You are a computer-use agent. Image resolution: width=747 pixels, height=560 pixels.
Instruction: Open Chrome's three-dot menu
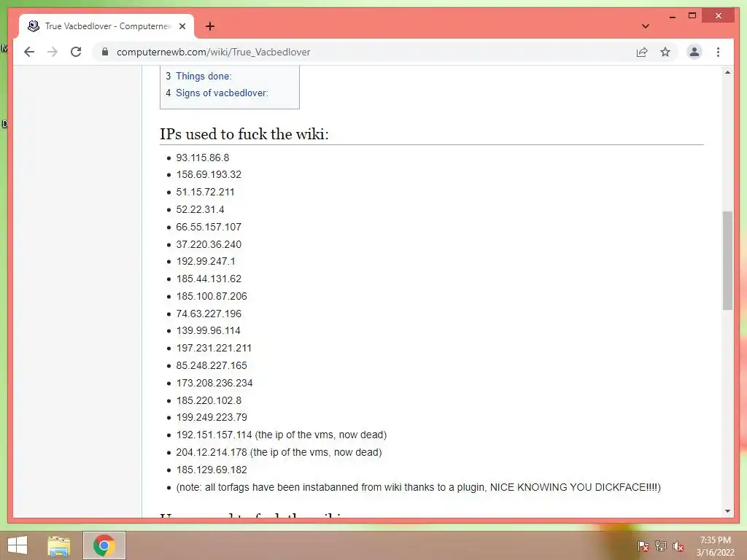[x=718, y=52]
